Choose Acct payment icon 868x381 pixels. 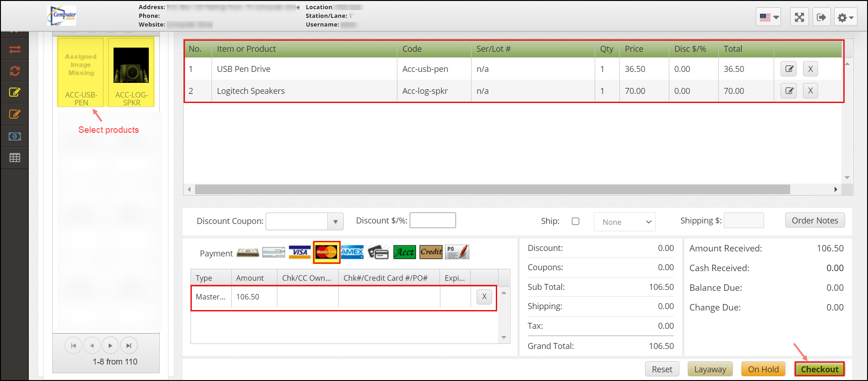(x=405, y=252)
